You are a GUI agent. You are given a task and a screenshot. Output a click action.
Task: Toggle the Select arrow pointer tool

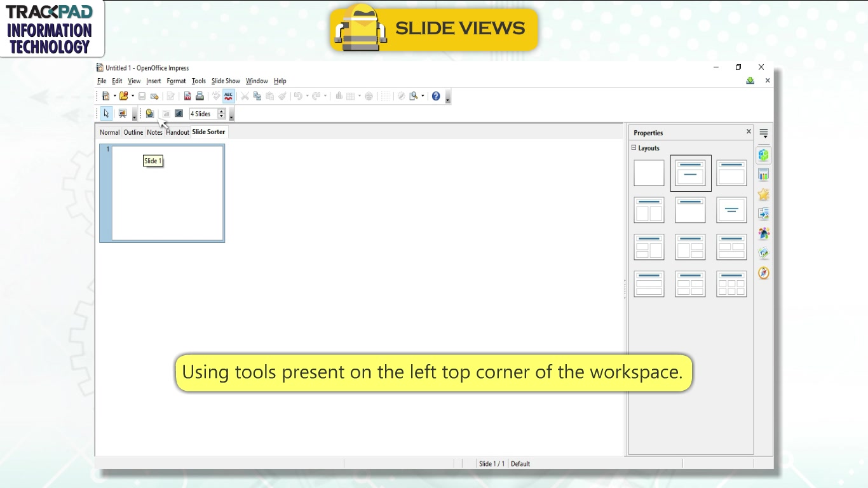pyautogui.click(x=106, y=114)
